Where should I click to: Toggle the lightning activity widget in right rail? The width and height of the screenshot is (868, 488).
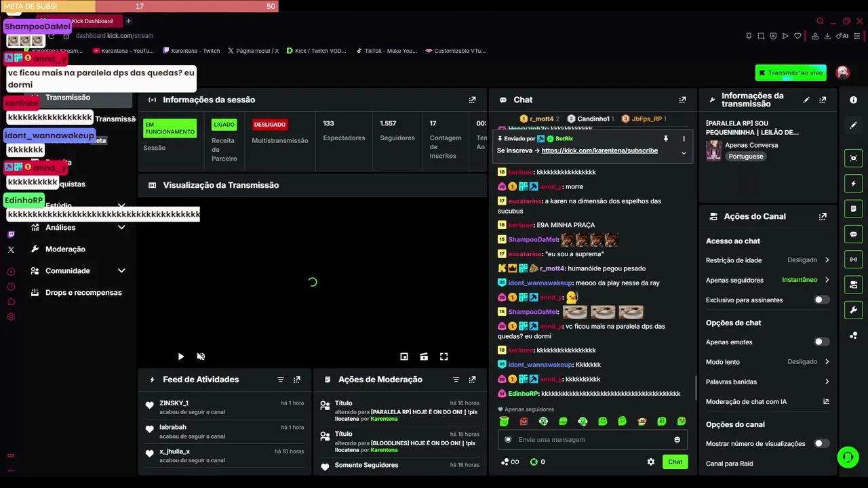tap(853, 184)
